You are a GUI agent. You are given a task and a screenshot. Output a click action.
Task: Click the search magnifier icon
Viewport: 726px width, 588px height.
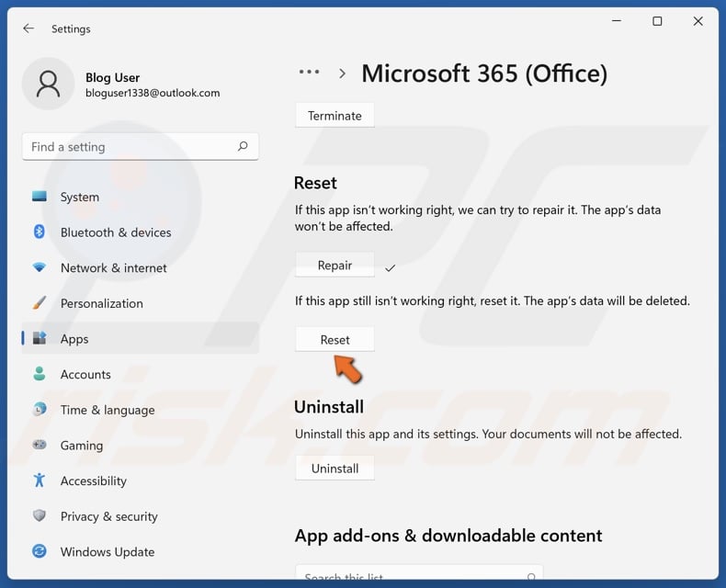tap(243, 146)
